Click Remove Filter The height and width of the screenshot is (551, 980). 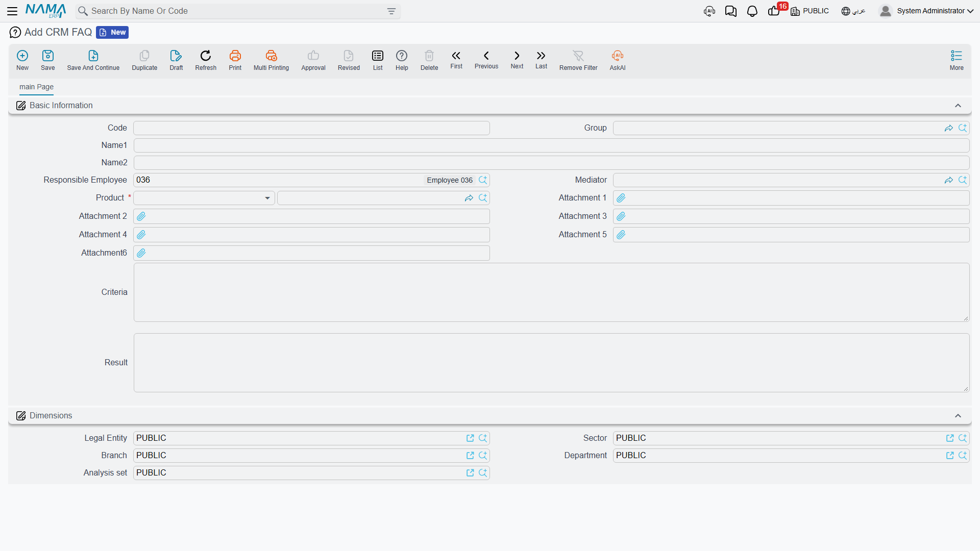coord(578,60)
